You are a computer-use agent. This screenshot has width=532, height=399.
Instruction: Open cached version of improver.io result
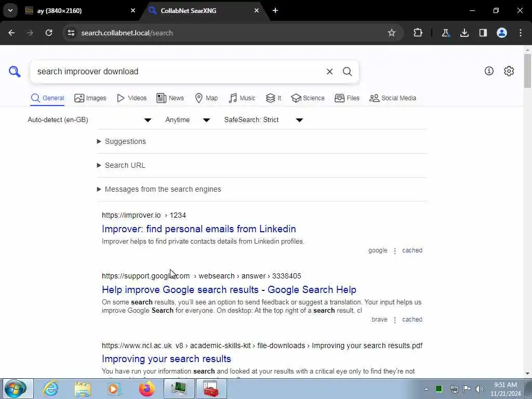(x=412, y=250)
